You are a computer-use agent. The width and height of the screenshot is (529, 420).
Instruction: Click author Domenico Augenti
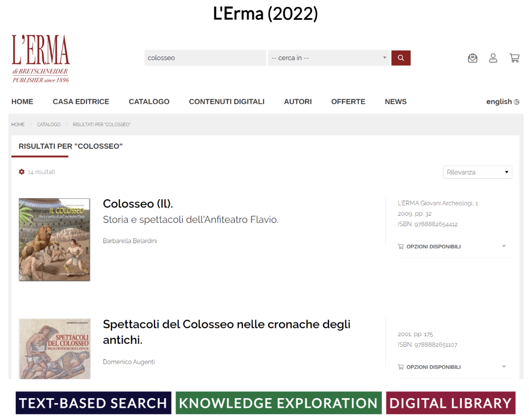(x=129, y=362)
